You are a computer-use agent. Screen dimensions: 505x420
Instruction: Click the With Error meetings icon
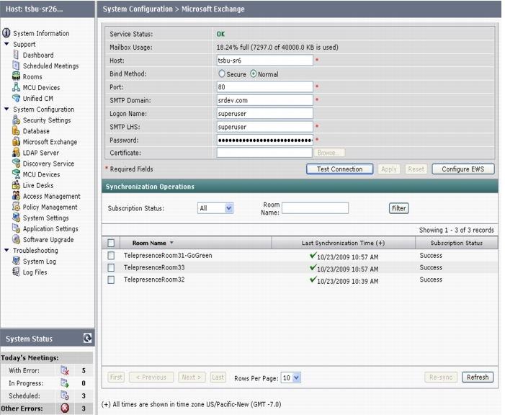[x=65, y=371]
